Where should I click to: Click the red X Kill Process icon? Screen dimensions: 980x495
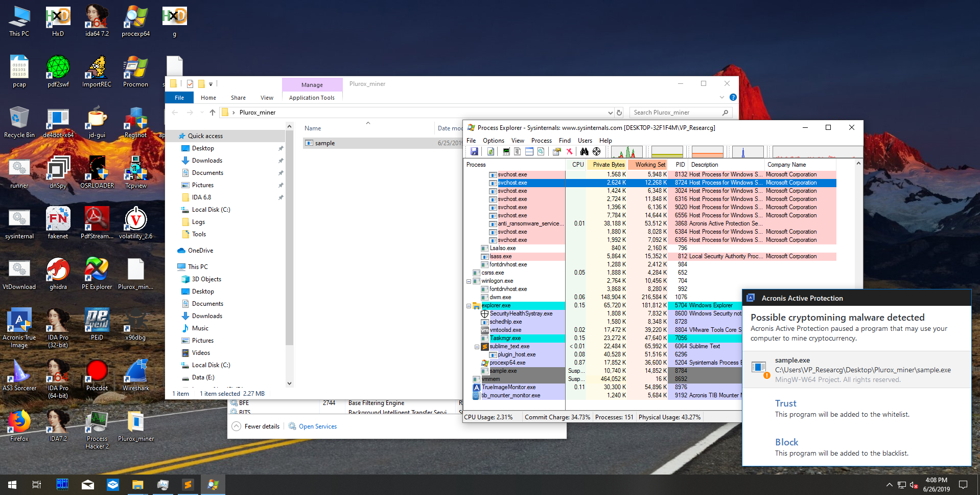pos(569,151)
